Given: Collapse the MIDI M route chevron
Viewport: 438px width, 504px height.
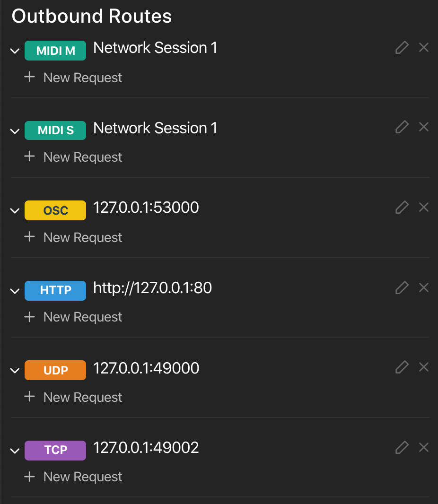Looking at the screenshot, I should (15, 52).
